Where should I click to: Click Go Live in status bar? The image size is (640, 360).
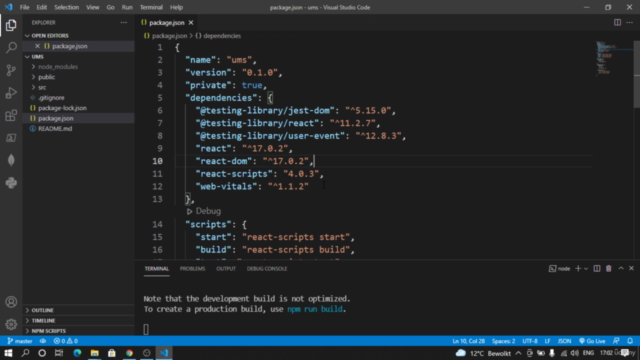[592, 341]
